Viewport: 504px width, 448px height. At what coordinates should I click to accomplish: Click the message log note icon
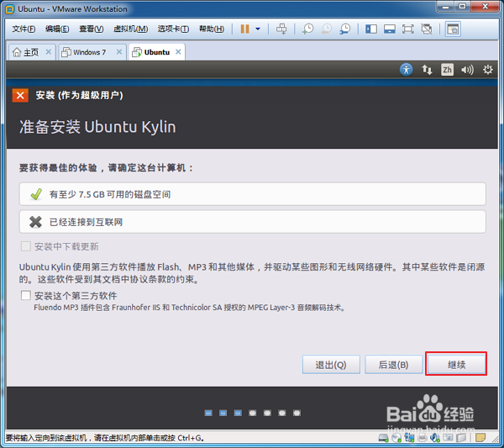(480, 438)
